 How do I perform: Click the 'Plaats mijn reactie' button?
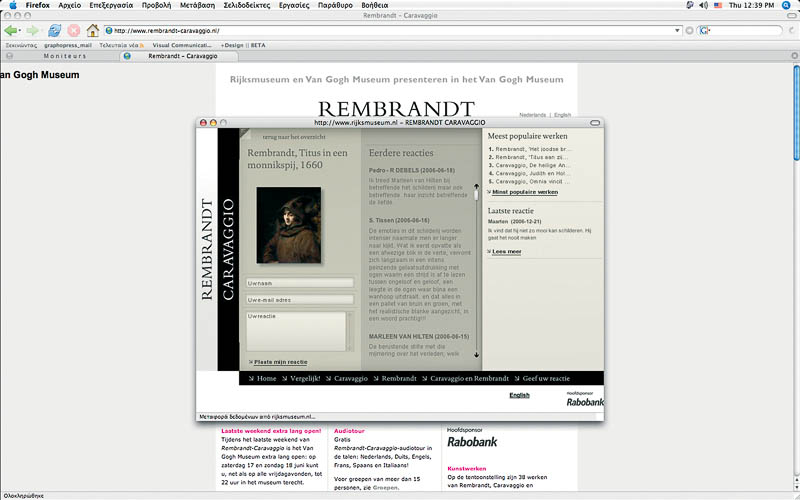point(280,362)
